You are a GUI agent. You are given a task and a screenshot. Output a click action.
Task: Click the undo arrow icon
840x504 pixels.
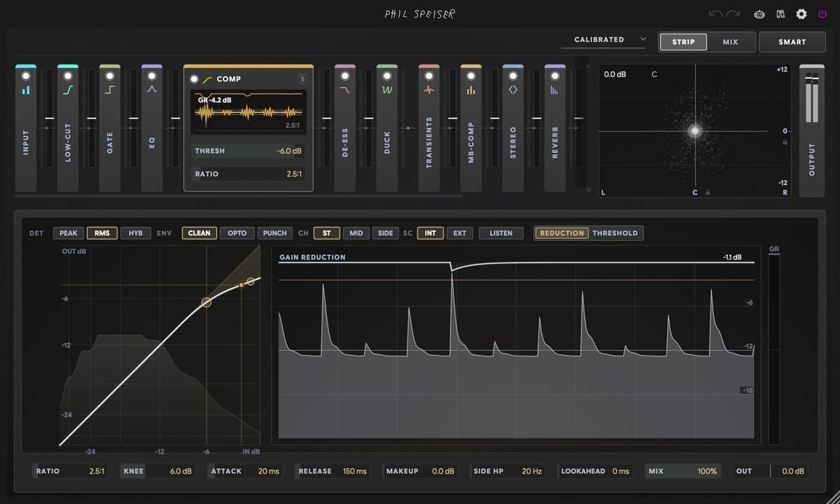(x=716, y=14)
